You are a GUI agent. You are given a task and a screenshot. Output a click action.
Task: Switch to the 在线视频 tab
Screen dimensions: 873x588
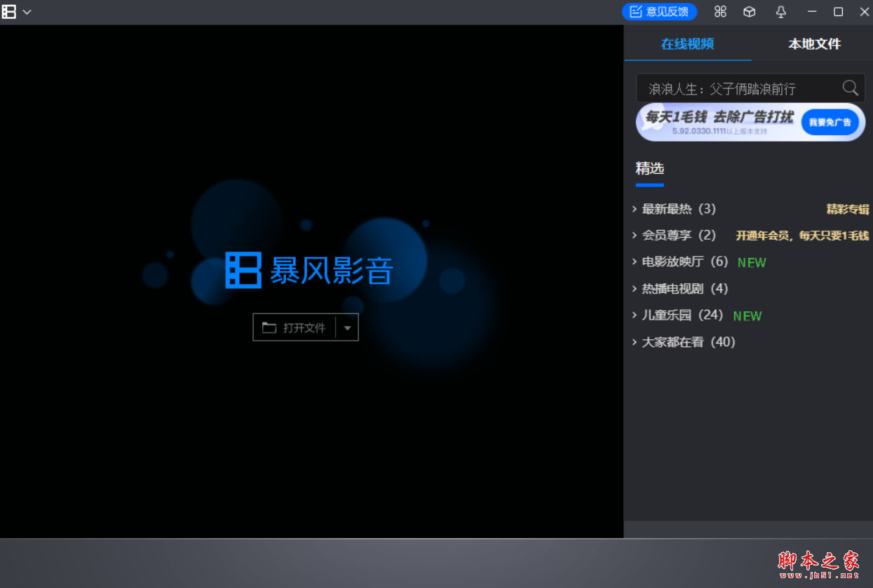pos(687,44)
